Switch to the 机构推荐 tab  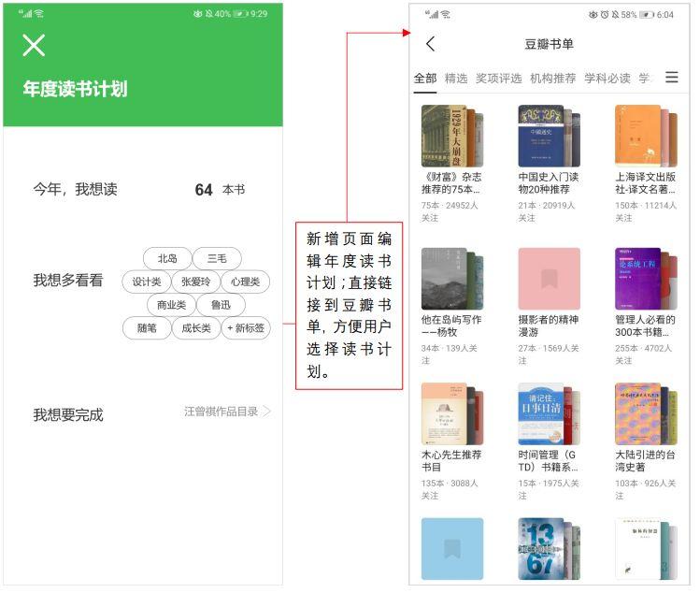[552, 79]
